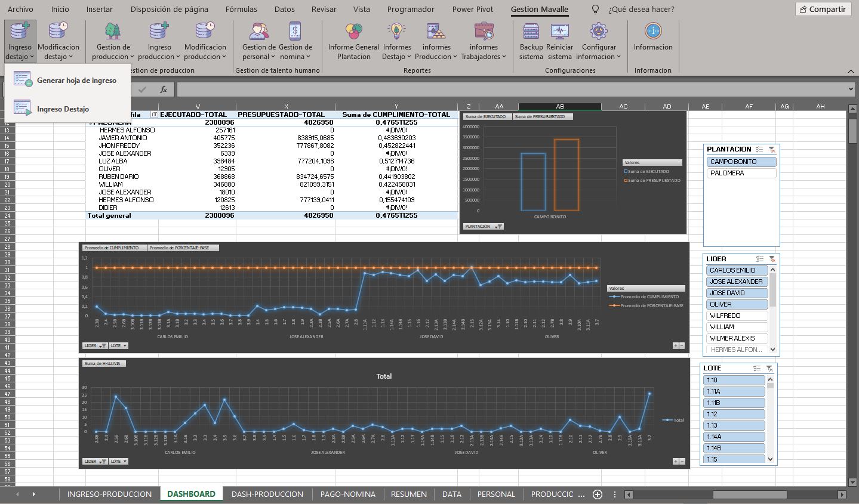The height and width of the screenshot is (504, 859).
Task: Show the Informacion ribbon button
Action: [653, 37]
